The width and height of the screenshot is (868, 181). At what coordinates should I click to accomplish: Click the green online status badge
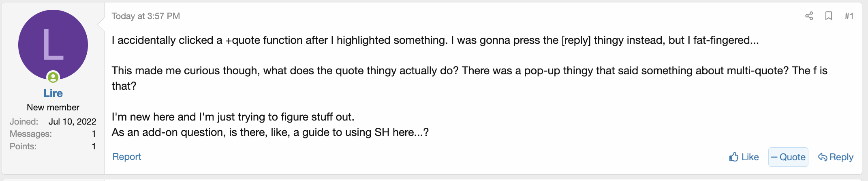[x=53, y=77]
